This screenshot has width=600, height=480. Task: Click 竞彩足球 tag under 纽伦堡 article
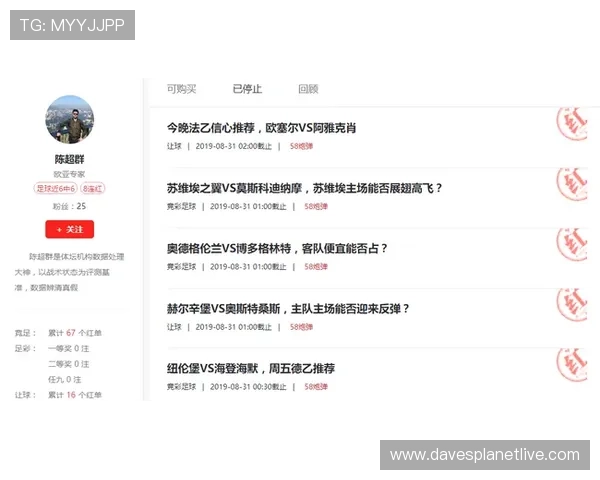click(181, 387)
